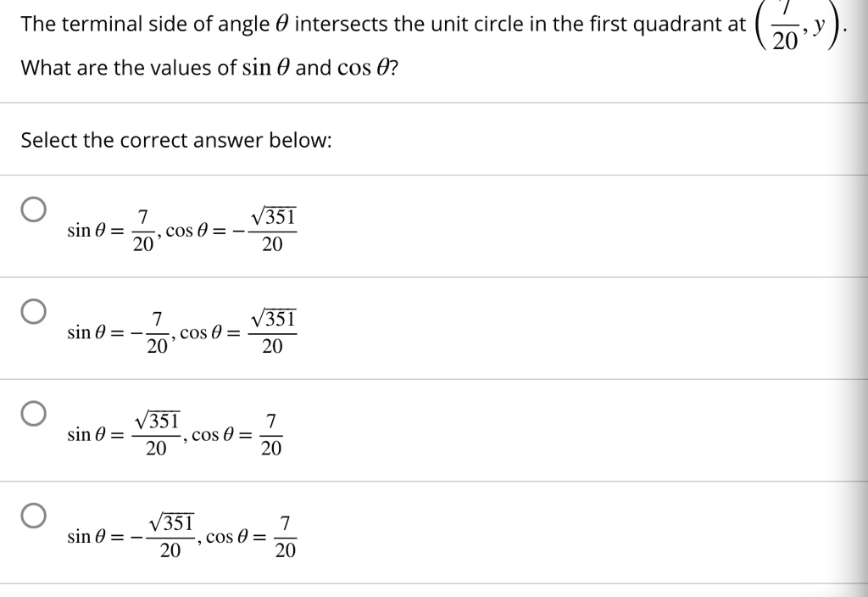Choose the option with sin θ = 7/20, cos θ = −√351/20

(182, 227)
